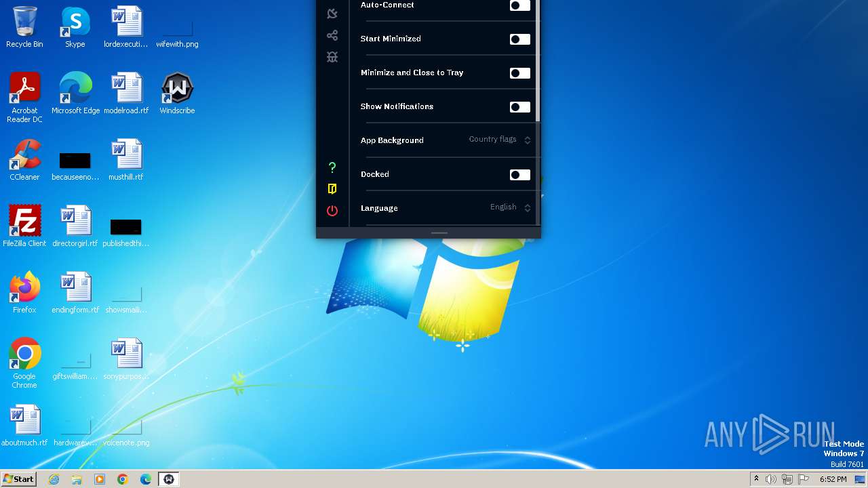The image size is (868, 488).
Task: Toggle the Docked switch
Action: pos(520,175)
